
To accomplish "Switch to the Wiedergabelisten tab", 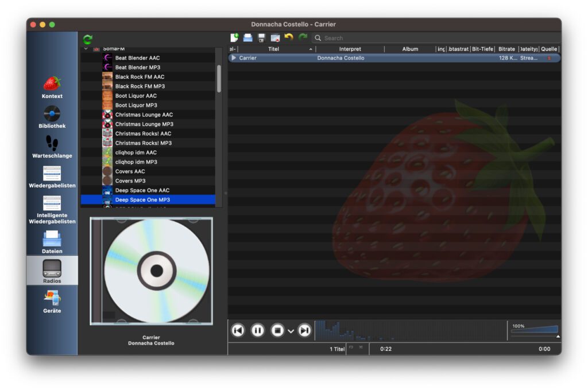I will pos(52,176).
